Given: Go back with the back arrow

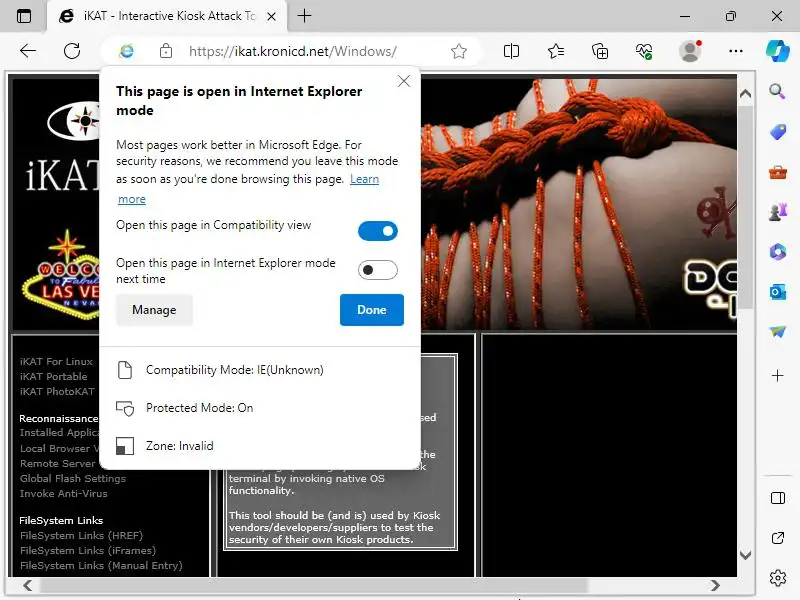Looking at the screenshot, I should click(x=28, y=51).
